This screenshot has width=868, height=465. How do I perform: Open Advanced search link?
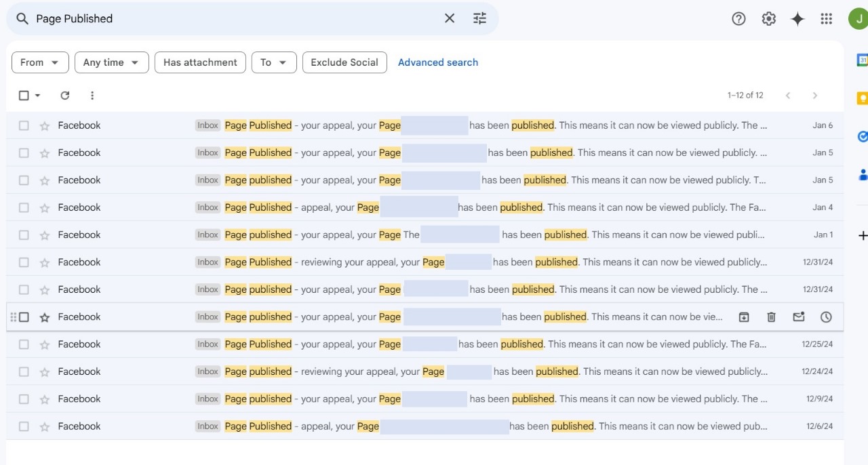(438, 62)
